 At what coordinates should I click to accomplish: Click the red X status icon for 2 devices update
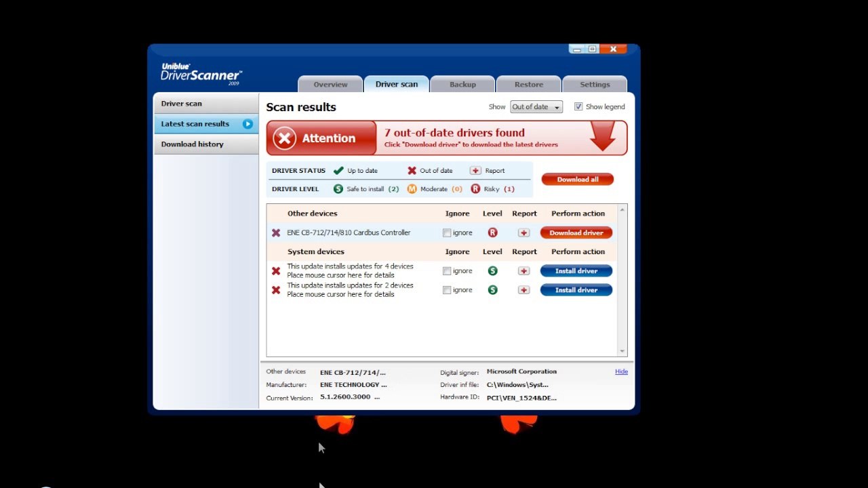276,290
